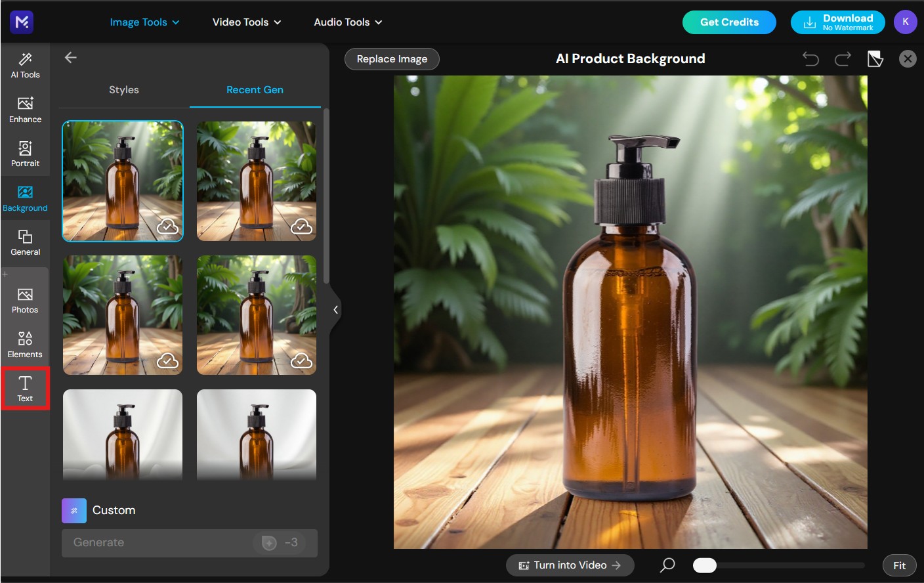Expand the Image Tools dropdown
Image resolution: width=924 pixels, height=583 pixels.
(x=144, y=22)
